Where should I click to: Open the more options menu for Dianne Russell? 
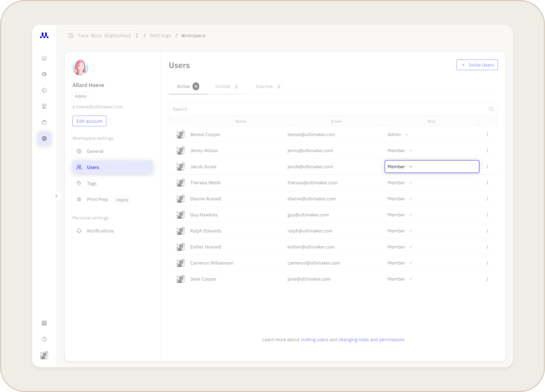pyautogui.click(x=487, y=199)
